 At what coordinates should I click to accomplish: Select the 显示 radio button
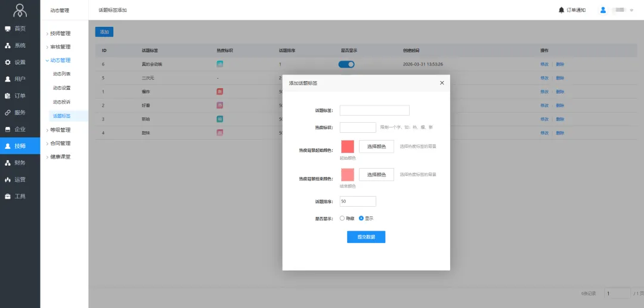pos(361,218)
